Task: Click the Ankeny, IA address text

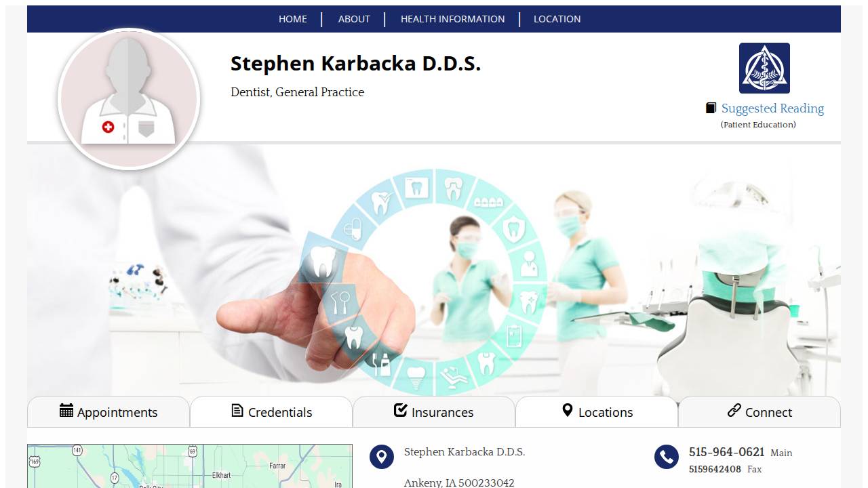Action: [x=458, y=482]
